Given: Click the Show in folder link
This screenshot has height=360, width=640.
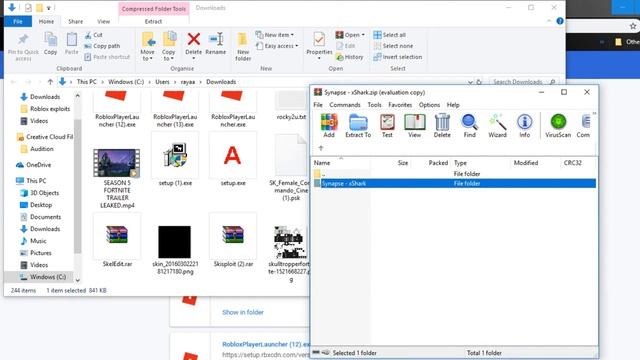Looking at the screenshot, I should point(243,312).
